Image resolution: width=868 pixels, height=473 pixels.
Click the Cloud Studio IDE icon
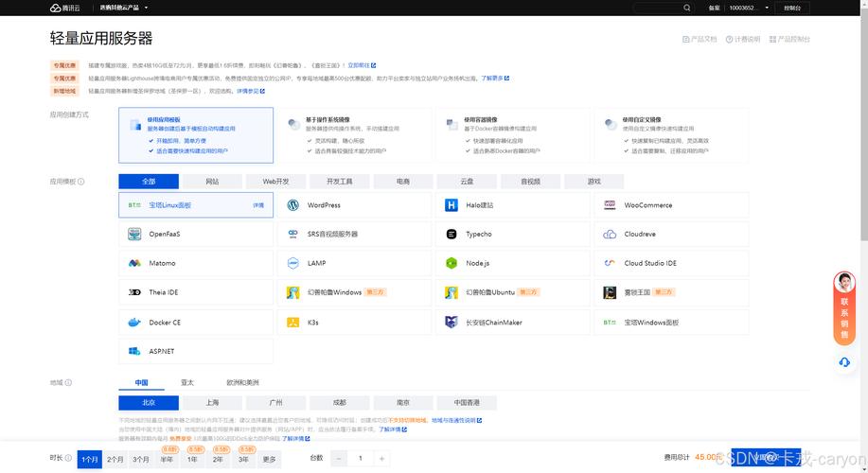pyautogui.click(x=610, y=263)
